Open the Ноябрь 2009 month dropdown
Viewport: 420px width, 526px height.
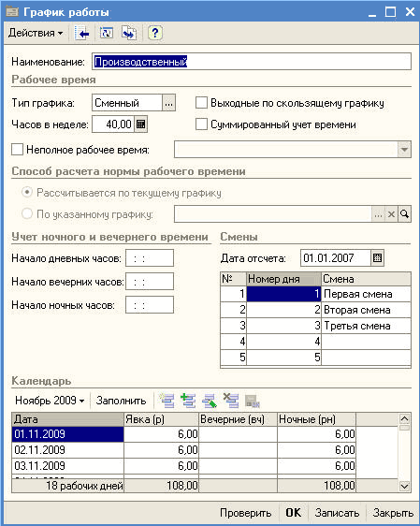pos(50,401)
